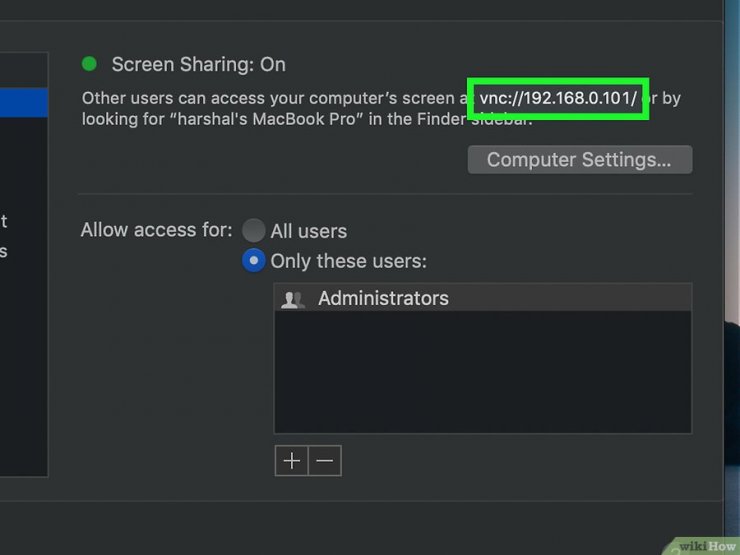This screenshot has width=740, height=555.
Task: Select the "All users" radio button
Action: 254,231
